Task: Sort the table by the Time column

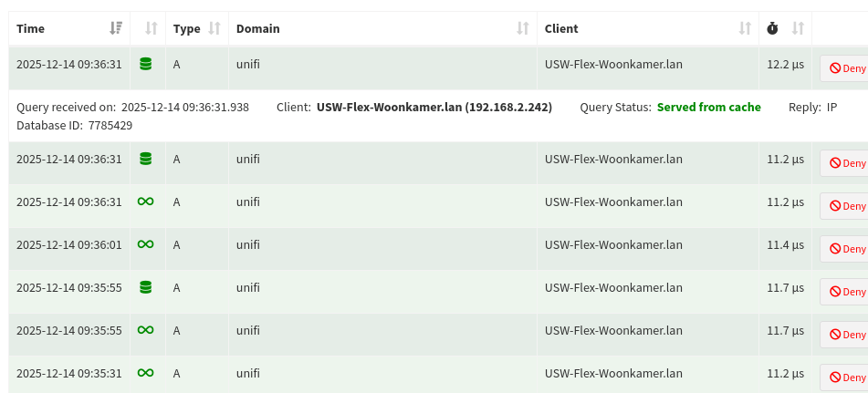Action: [x=115, y=28]
